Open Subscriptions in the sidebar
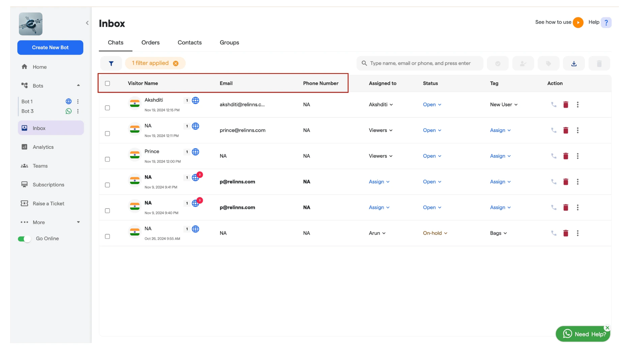Viewport: 629px width, 364px height. [x=51, y=185]
